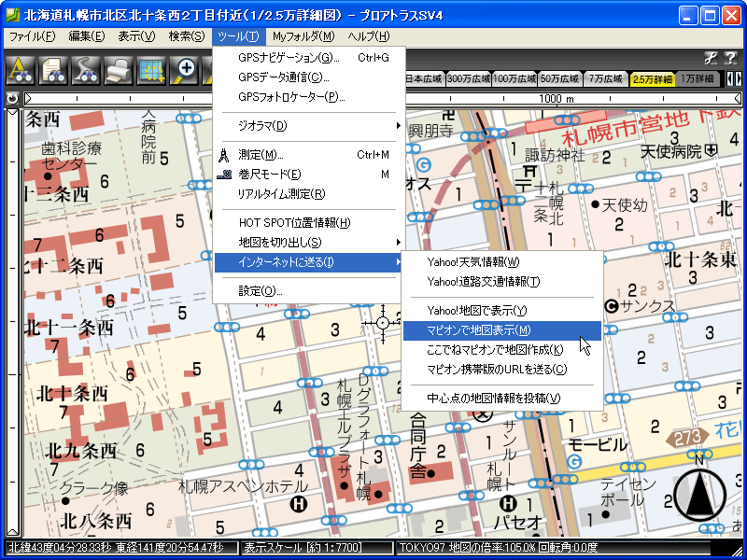Screen dimensions: 747x560
Task: Choose GPSフォトロケーター menu entry
Action: [307, 97]
